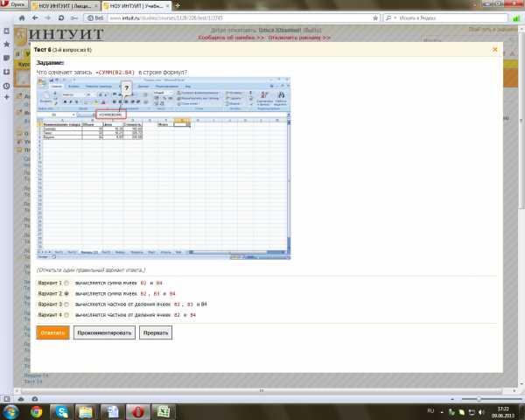The image size is (525, 420).
Task: Open the downloads sidebar panel
Action: 6,72
